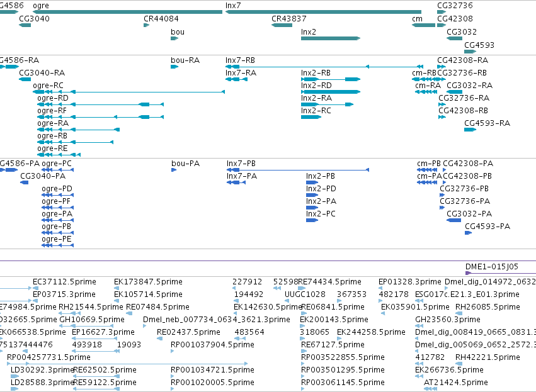536x392 pixels.
Task: Click cDNA label 367353
Action: 351,294
